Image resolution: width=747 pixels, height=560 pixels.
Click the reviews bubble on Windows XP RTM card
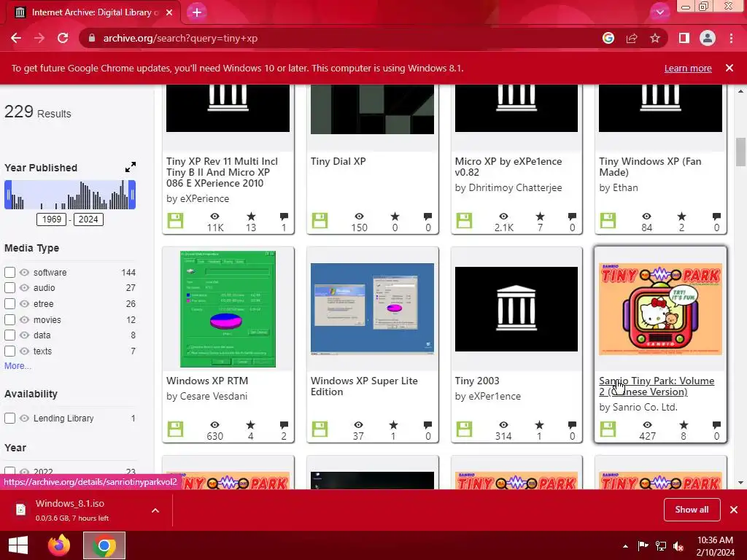click(x=284, y=425)
